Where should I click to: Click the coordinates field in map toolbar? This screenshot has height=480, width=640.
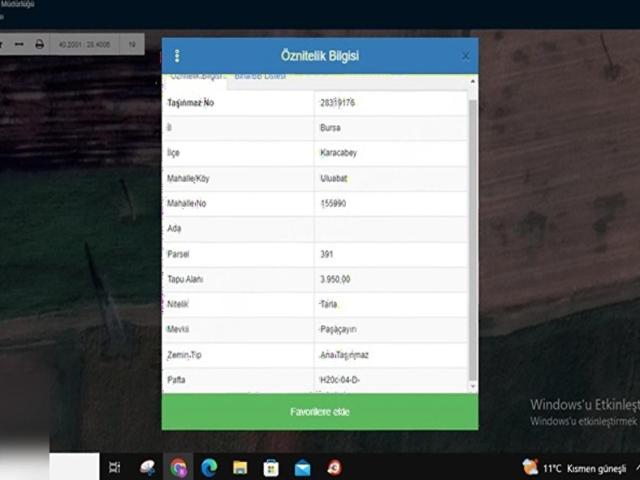[84, 44]
